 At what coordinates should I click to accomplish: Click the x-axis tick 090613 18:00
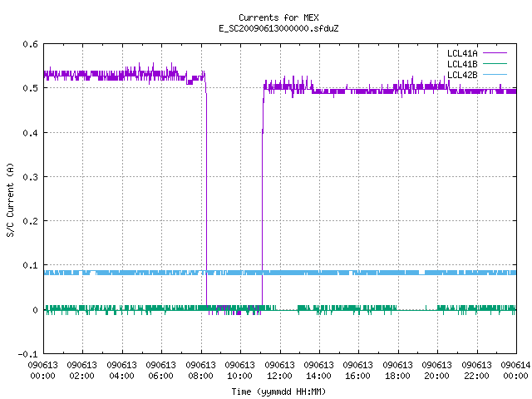tap(397, 371)
